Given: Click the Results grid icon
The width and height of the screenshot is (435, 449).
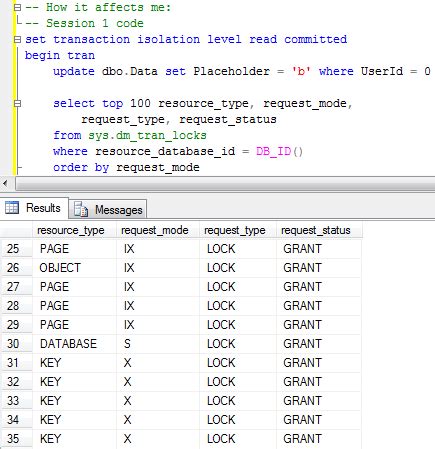Looking at the screenshot, I should pyautogui.click(x=12, y=208).
